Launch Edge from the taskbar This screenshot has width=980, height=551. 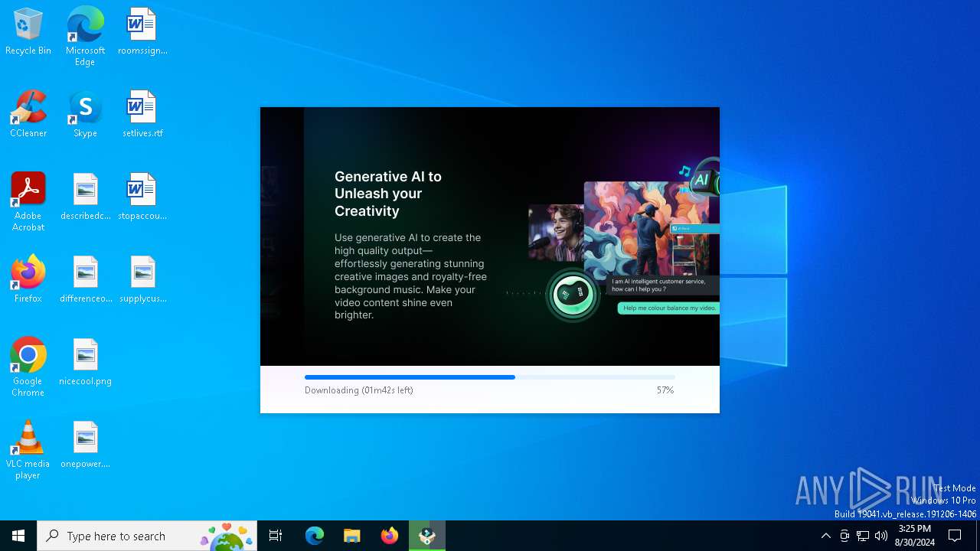(315, 536)
